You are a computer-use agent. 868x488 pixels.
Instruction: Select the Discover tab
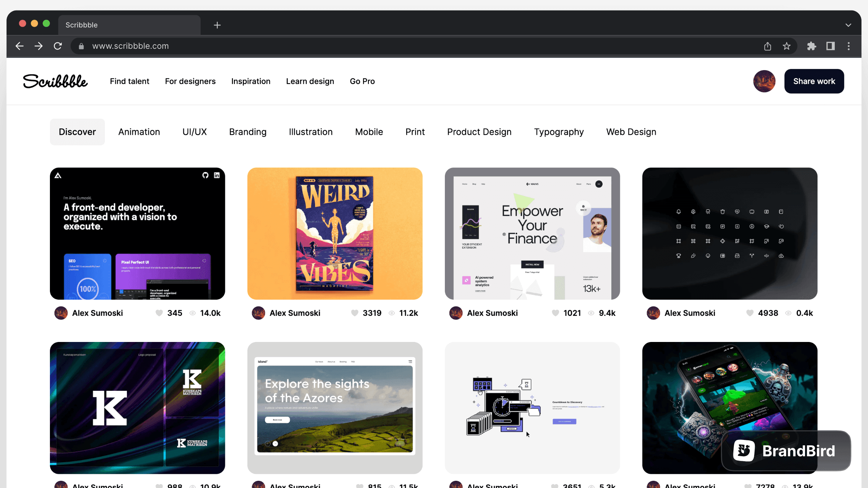coord(77,132)
